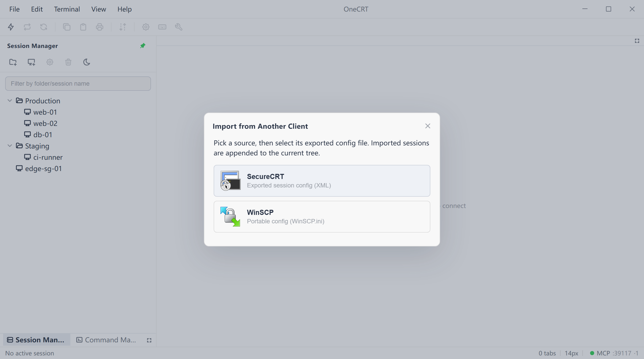Screen dimensions: 644x359
Task: Focus the filter by folder/session name field
Action: [78, 84]
